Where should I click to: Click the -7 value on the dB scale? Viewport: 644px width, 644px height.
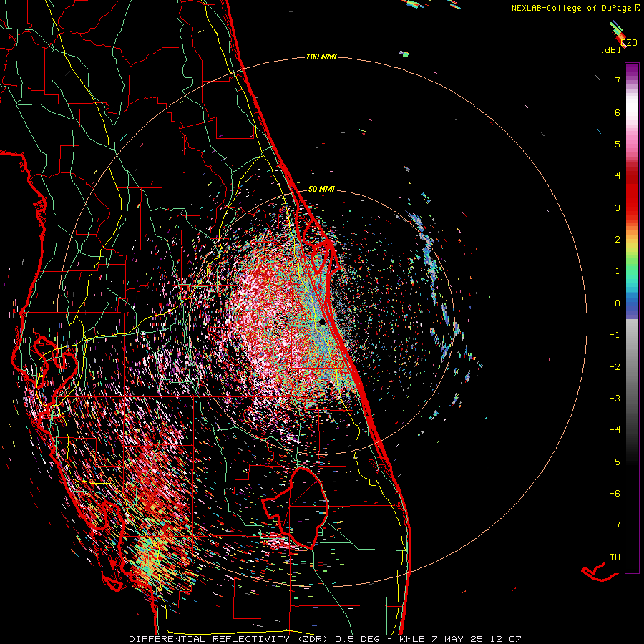pyautogui.click(x=615, y=525)
